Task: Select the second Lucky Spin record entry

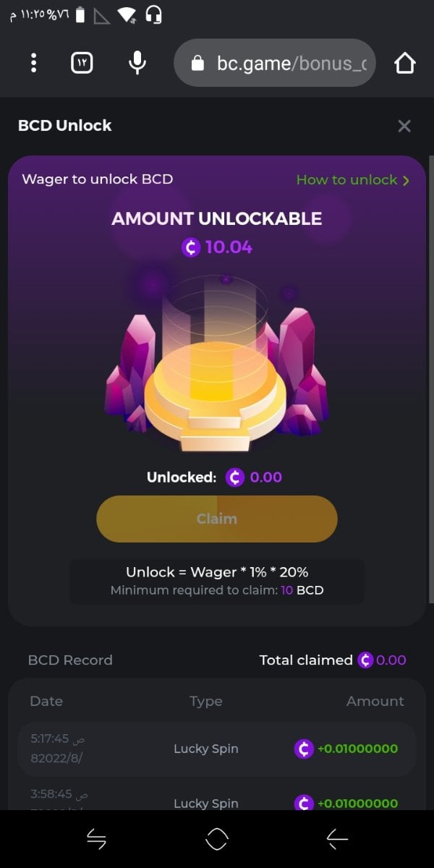Action: point(217,799)
